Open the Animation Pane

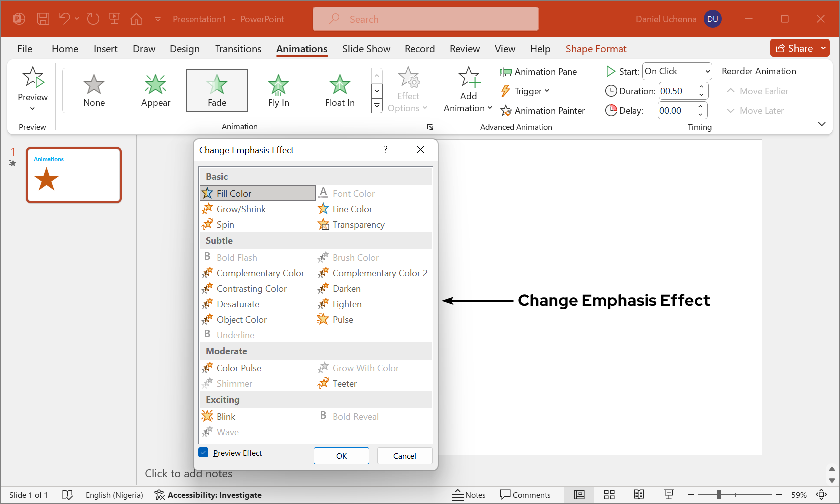click(x=538, y=72)
